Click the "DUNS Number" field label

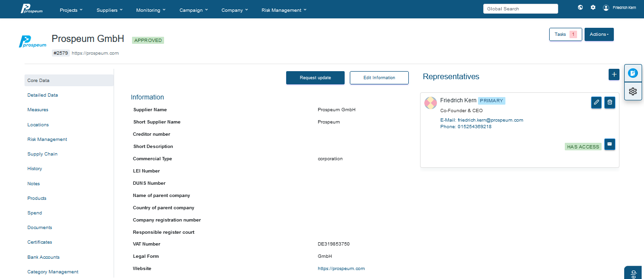pos(149,183)
